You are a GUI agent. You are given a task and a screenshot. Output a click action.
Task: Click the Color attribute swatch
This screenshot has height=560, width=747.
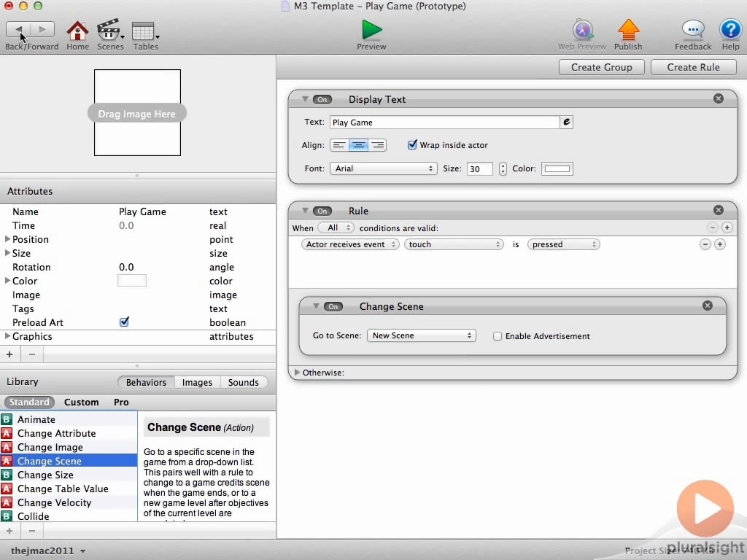(132, 281)
